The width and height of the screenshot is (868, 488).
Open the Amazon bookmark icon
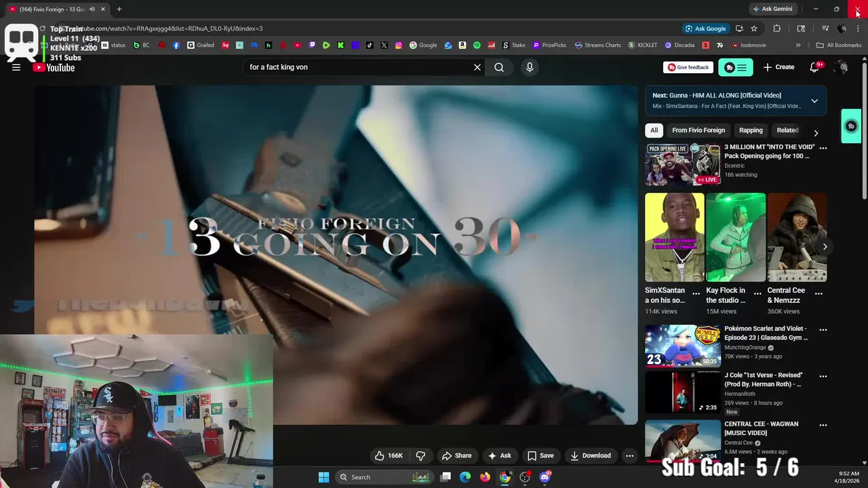tap(462, 45)
